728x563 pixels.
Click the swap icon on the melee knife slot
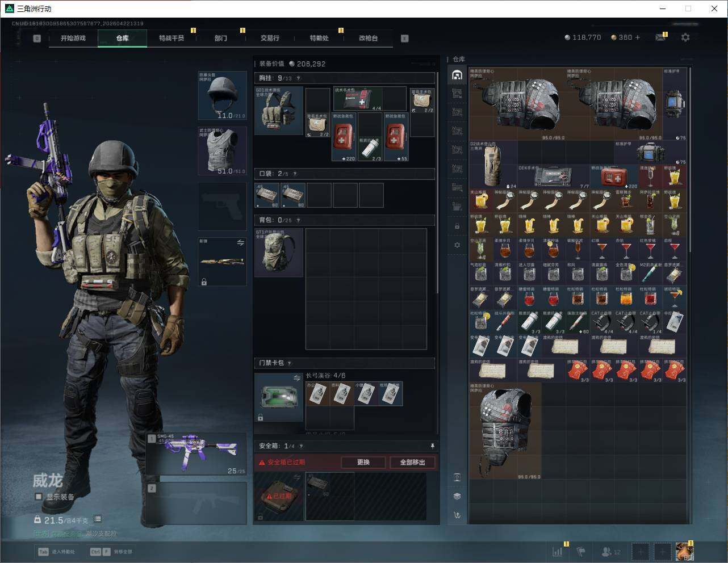click(x=240, y=243)
